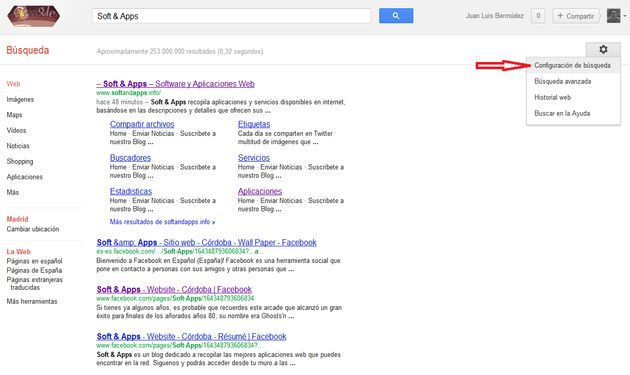Open Buscadores sitelink

[131, 158]
